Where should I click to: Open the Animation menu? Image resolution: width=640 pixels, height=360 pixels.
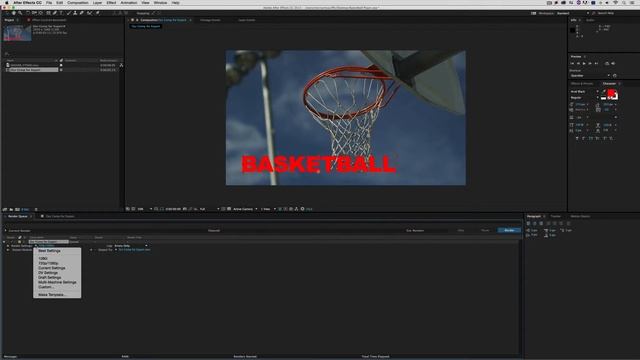coord(129,2)
